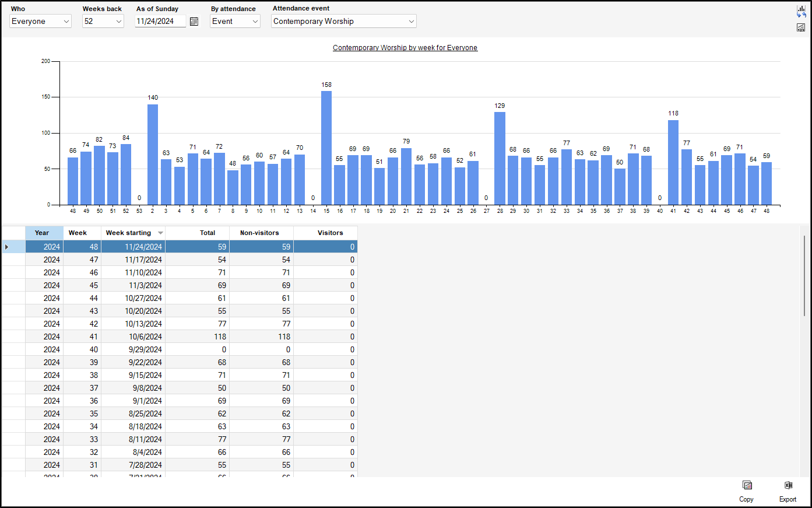This screenshot has height=508, width=812.
Task: Click the Copy chart icon
Action: [747, 486]
